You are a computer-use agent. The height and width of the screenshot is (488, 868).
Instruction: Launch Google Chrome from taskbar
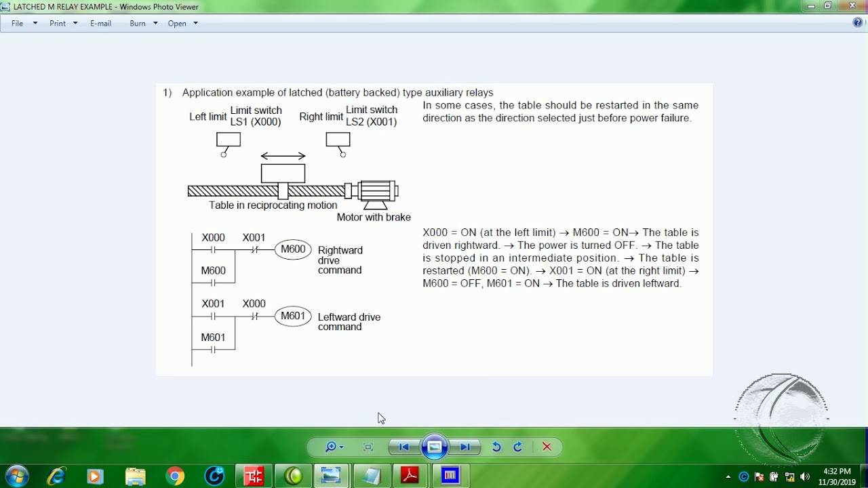[175, 476]
